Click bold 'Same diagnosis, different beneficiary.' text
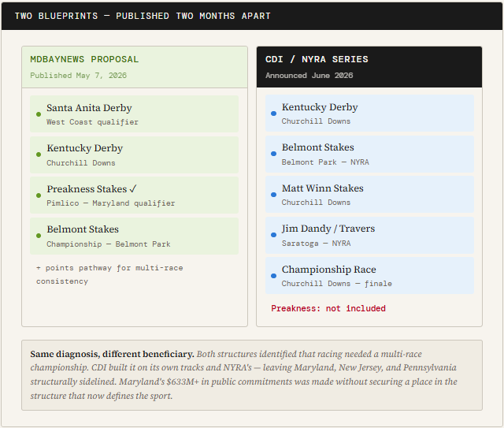The image size is (504, 428). pos(112,354)
